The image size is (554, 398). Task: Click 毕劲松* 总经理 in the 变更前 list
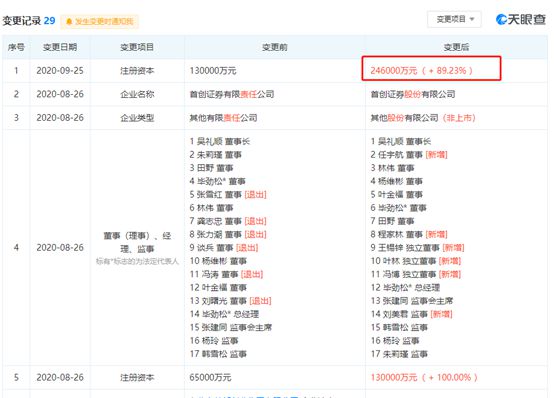tap(224, 314)
